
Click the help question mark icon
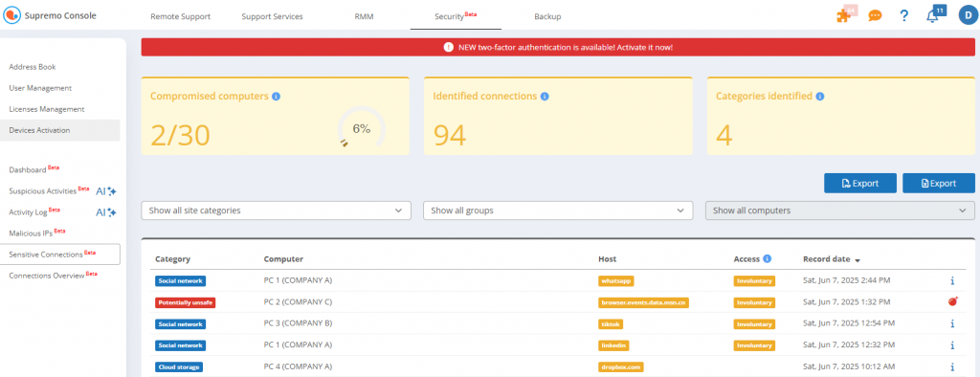(x=903, y=15)
